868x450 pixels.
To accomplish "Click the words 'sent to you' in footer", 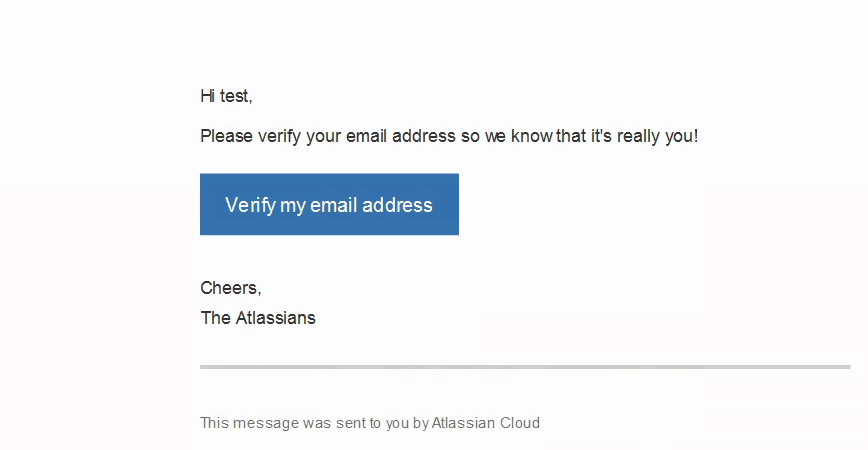I will click(x=372, y=423).
